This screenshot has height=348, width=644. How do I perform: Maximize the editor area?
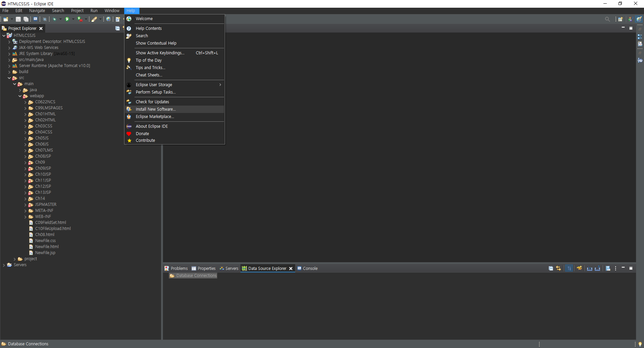point(631,28)
